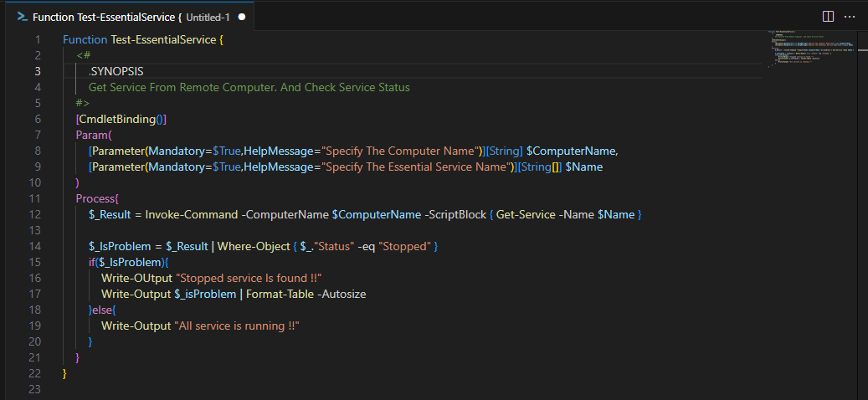Click the $_isProblem variable on line 17
Viewport: 868px width, 400px height.
205,295
